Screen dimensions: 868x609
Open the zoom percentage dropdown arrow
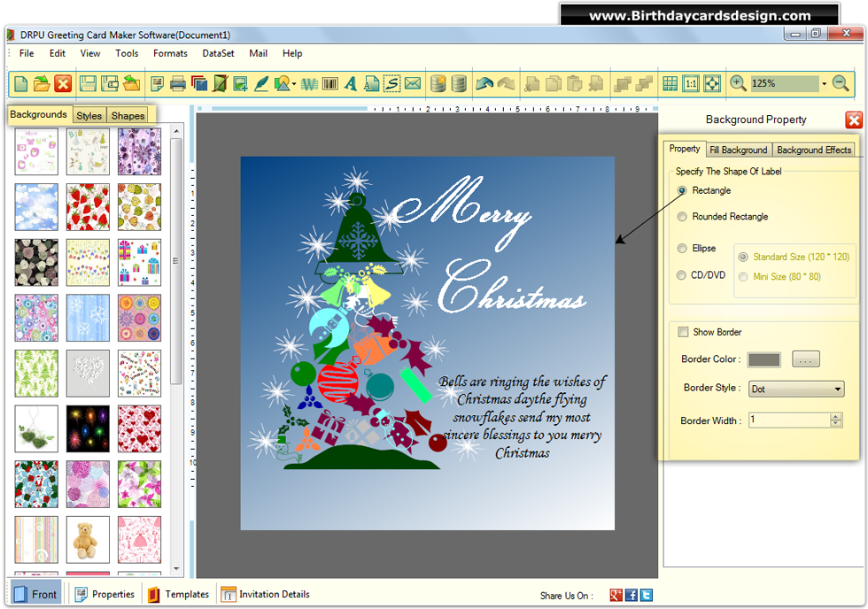pyautogui.click(x=825, y=84)
